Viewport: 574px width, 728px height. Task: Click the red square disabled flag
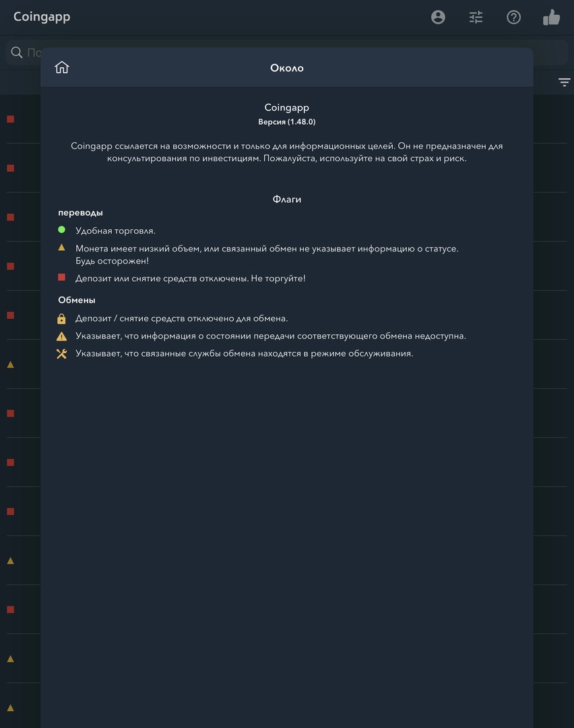click(x=61, y=277)
